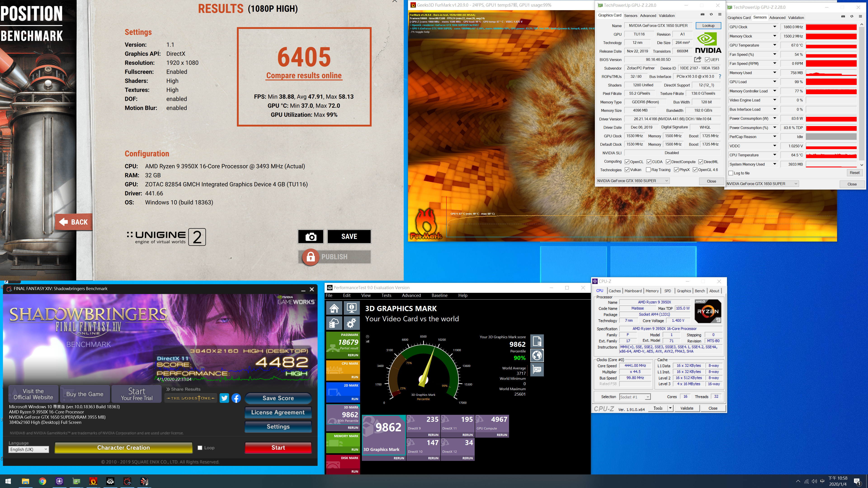Open the GPU Temperature sensor dropdown

click(x=775, y=45)
